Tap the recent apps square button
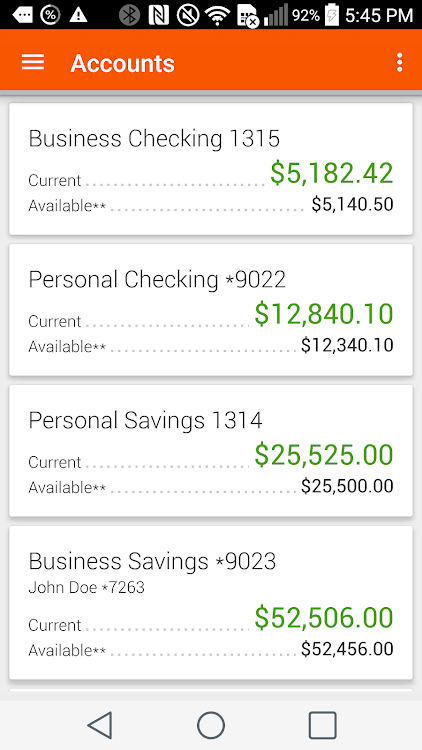This screenshot has width=422, height=750. (322, 725)
